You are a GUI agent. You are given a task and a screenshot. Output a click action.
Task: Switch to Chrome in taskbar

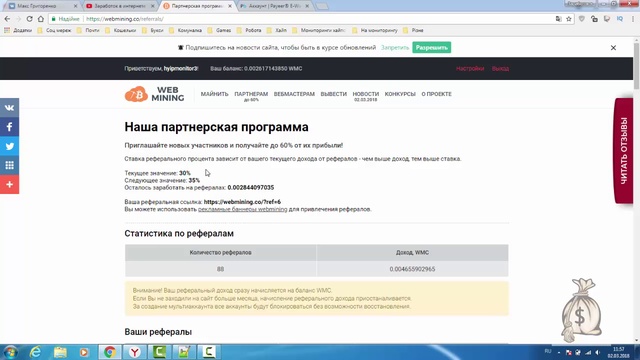(109, 352)
